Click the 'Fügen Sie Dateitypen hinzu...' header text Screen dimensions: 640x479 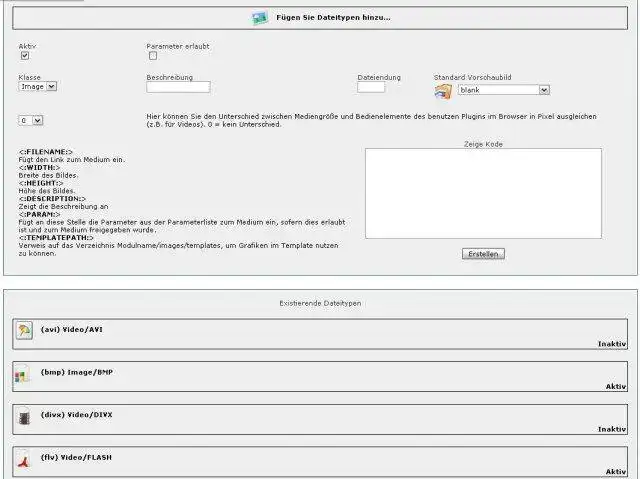(333, 18)
